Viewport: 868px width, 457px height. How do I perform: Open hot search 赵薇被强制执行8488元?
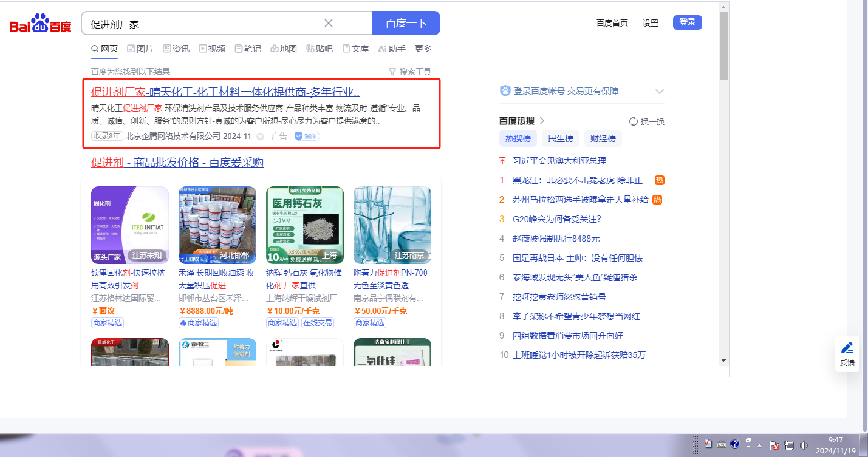click(556, 239)
